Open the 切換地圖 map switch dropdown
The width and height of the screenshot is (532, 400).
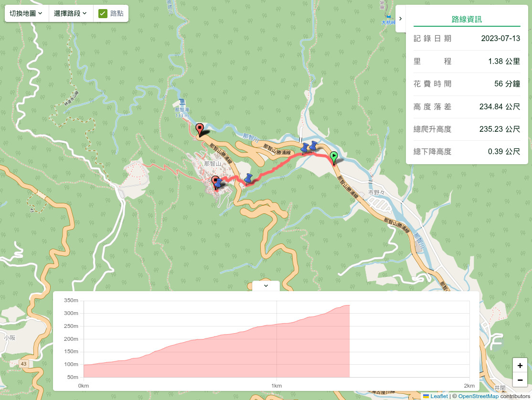(26, 13)
